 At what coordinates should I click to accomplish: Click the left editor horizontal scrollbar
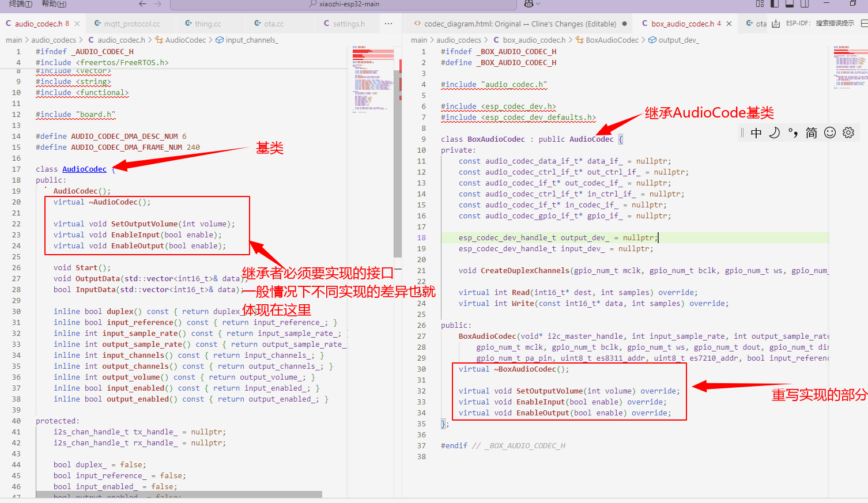click(x=179, y=494)
